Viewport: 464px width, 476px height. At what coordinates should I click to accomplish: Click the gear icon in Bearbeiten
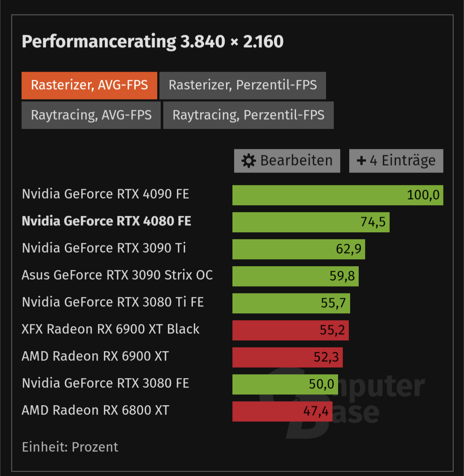(249, 161)
